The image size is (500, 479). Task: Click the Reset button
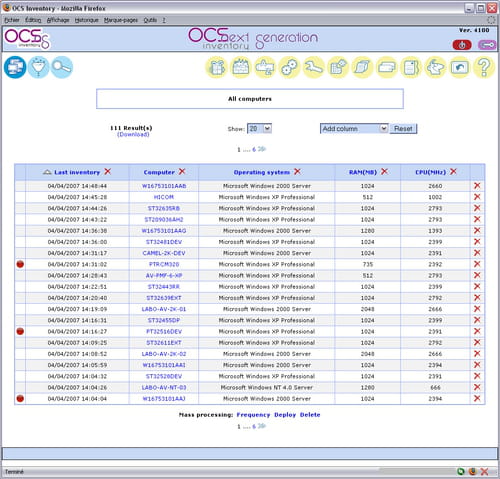(403, 129)
